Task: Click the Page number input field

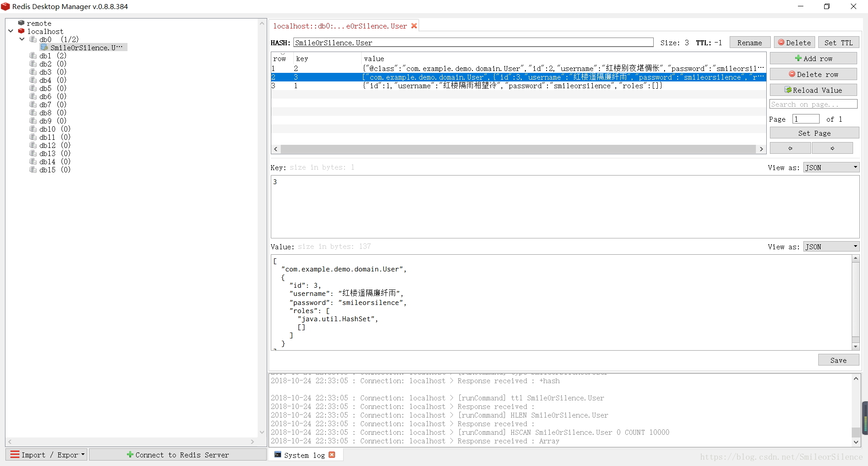Action: (x=806, y=119)
